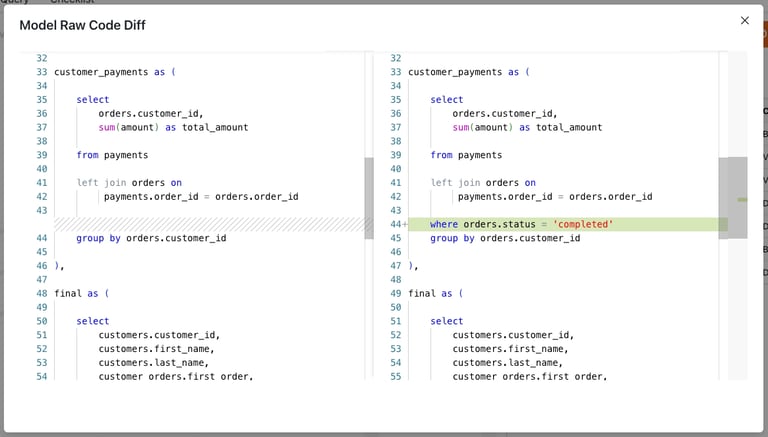
Task: Click line number 47 in right pane gutter
Action: (396, 266)
